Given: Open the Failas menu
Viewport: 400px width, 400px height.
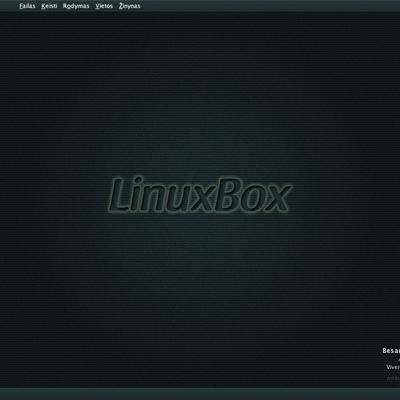Looking at the screenshot, I should pyautogui.click(x=27, y=6).
